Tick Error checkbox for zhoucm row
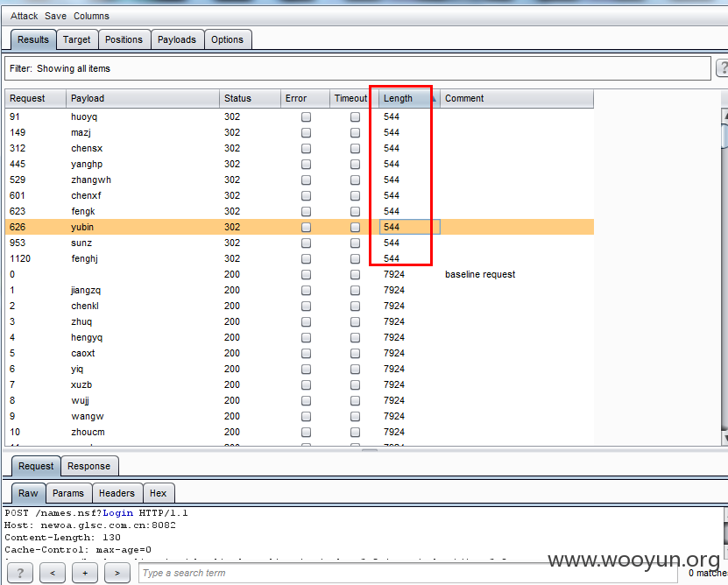Image resolution: width=728 pixels, height=585 pixels. tap(306, 432)
